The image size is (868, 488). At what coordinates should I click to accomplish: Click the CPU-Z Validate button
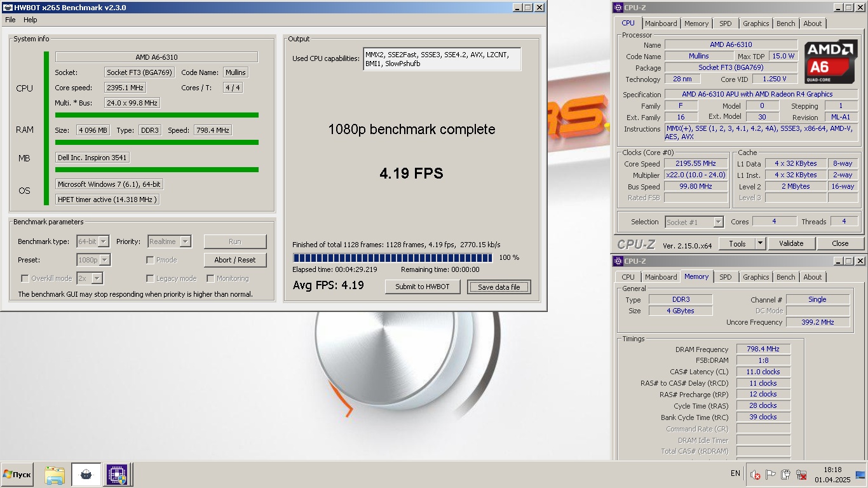791,243
